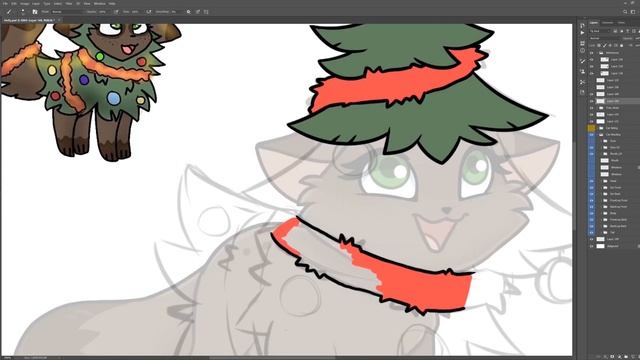Open the Window menu
Image resolution: width=640 pixels, height=360 pixels.
click(100, 4)
